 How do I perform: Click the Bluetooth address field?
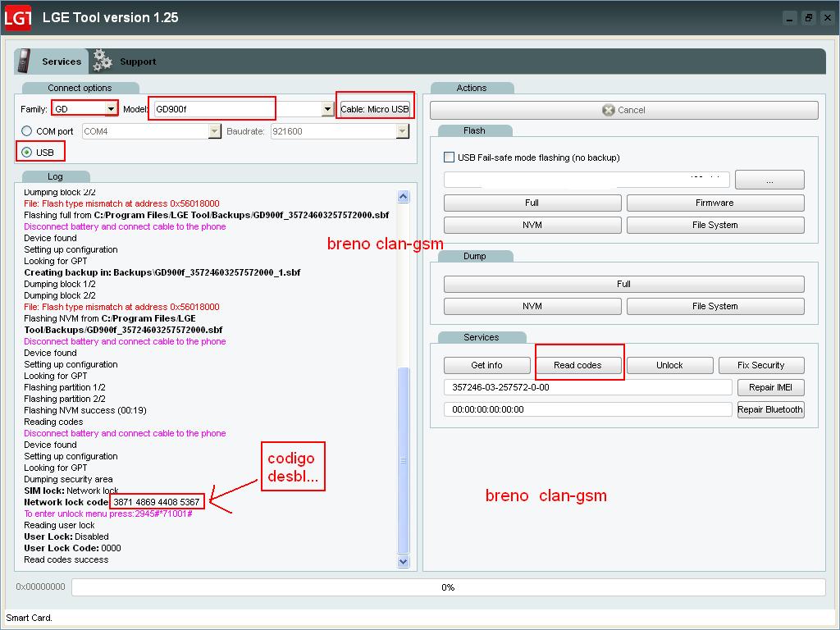[x=587, y=409]
